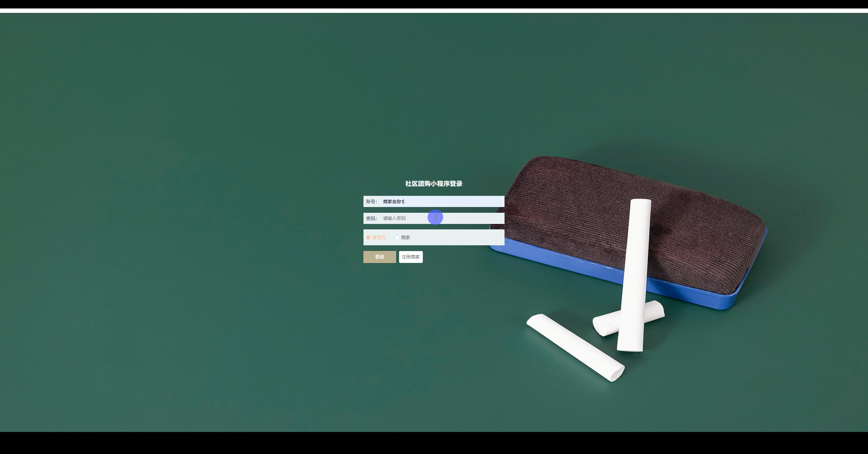
Task: Select the 管理员 radio button circle
Action: [368, 238]
